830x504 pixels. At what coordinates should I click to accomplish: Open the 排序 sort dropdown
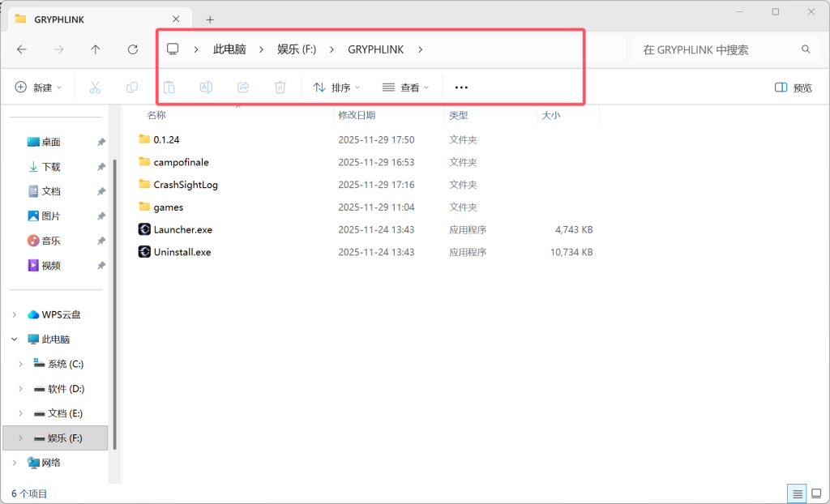click(336, 87)
